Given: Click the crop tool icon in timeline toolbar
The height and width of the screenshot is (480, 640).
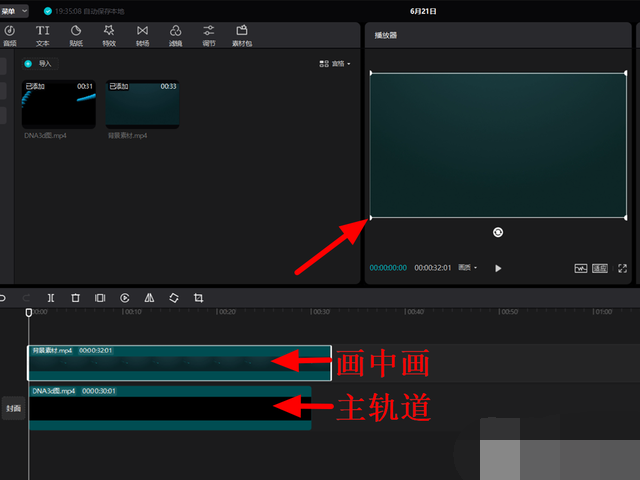Looking at the screenshot, I should (198, 298).
